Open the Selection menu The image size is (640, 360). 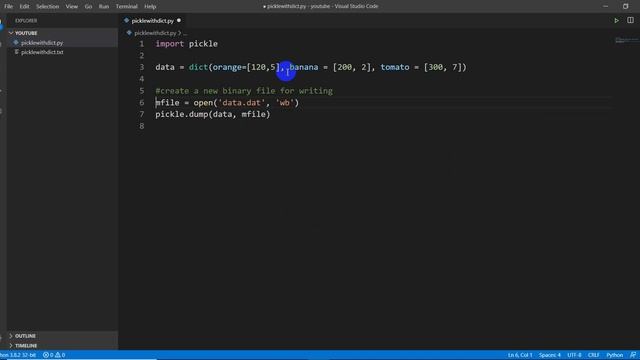tap(47, 7)
